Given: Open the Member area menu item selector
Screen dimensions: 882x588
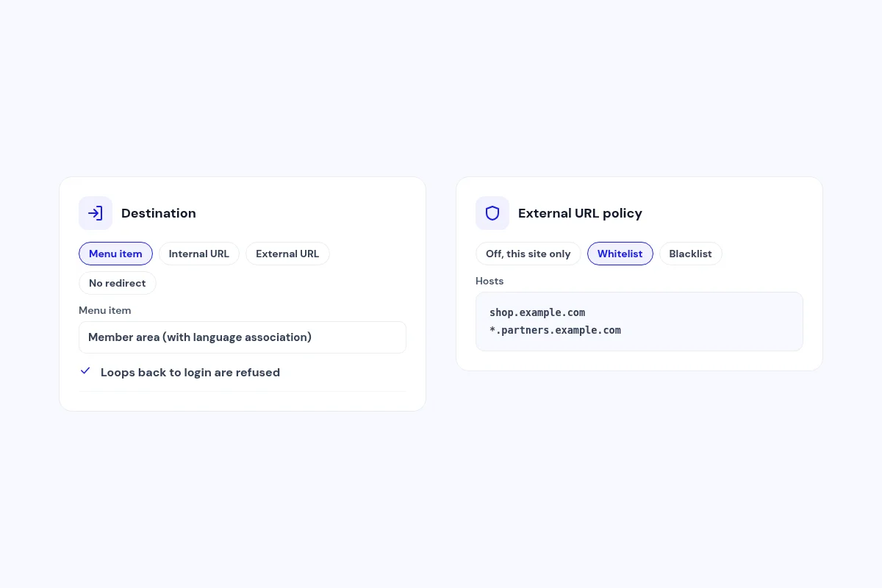Looking at the screenshot, I should point(243,337).
